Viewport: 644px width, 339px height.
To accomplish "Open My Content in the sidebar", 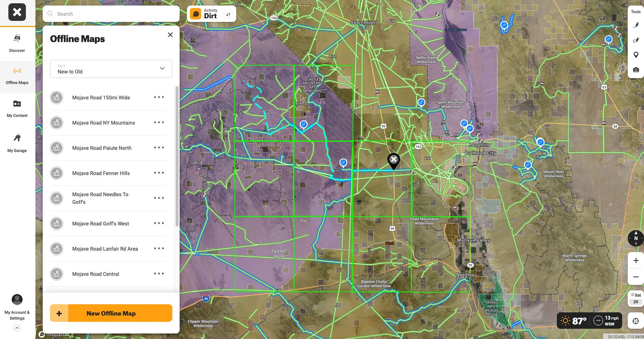I will pyautogui.click(x=17, y=108).
